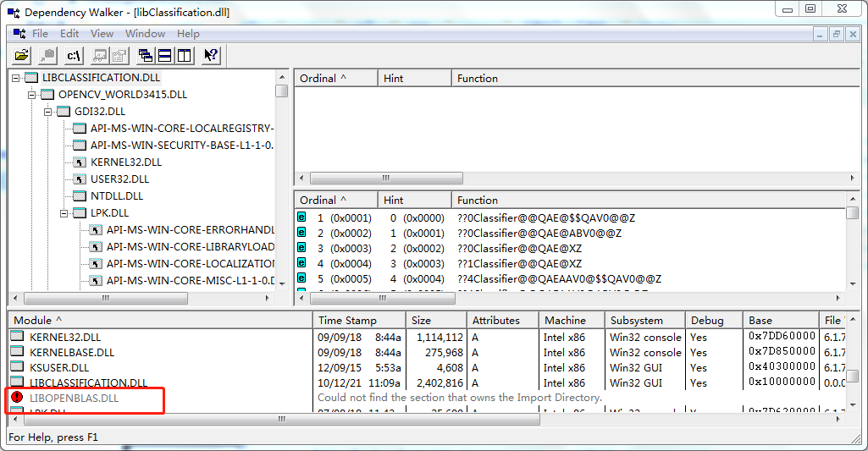The image size is (868, 451).
Task: Open the Edit menu
Action: (x=69, y=34)
